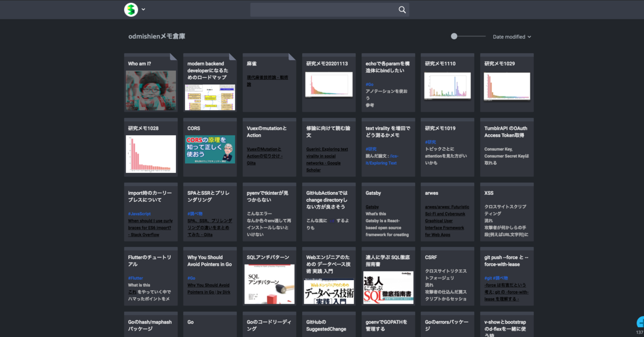The height and width of the screenshot is (337, 644).
Task: Click the #Flutter tag
Action: [x=136, y=278]
